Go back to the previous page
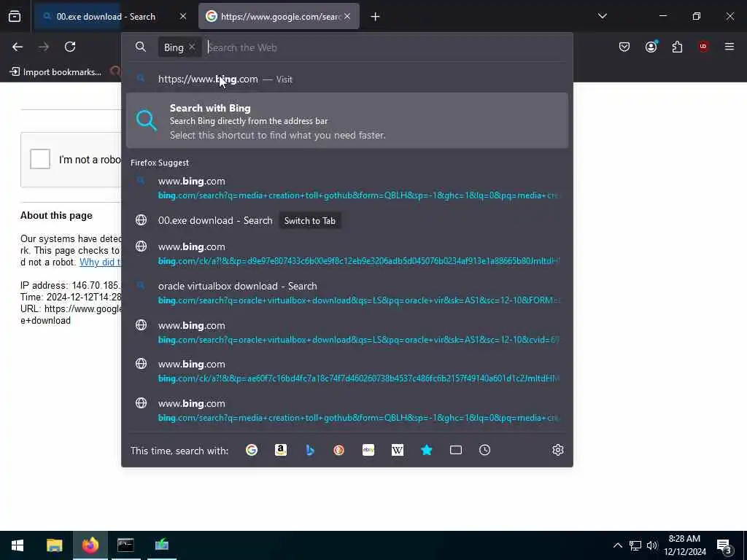 [x=18, y=47]
